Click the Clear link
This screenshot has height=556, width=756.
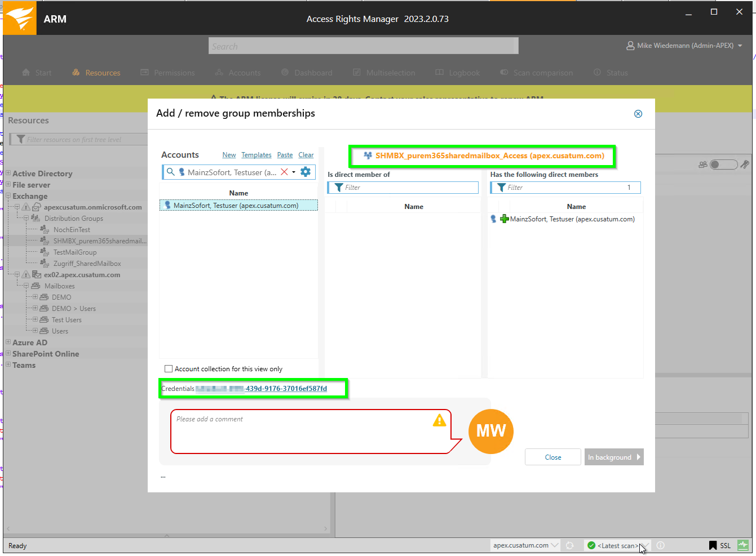pyautogui.click(x=306, y=155)
